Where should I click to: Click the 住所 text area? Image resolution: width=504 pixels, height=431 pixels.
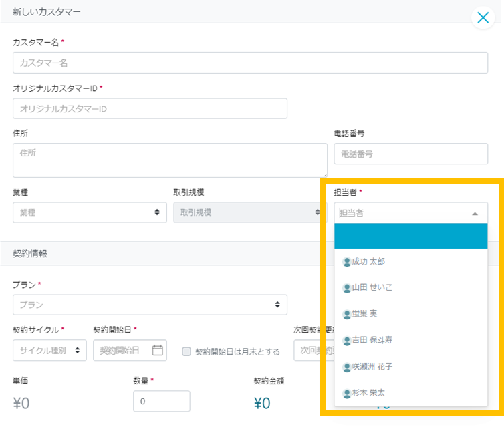pyautogui.click(x=170, y=160)
